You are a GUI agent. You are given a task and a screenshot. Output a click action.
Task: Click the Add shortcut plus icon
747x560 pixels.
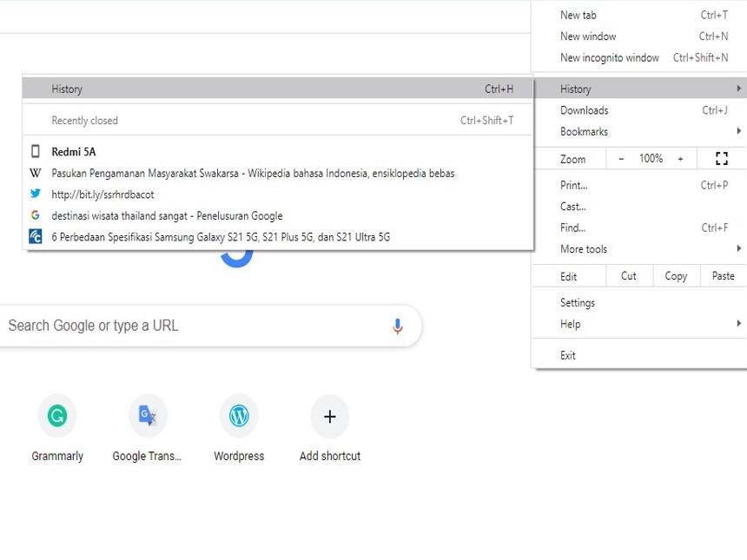(329, 415)
